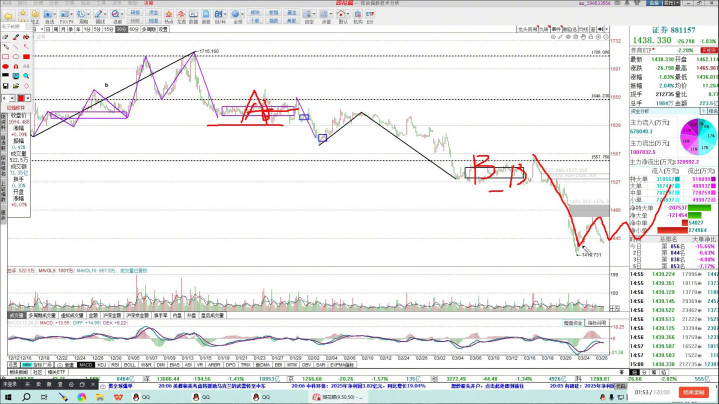Select the filled red rectangle tool
The height and width of the screenshot is (404, 719).
click(26, 56)
